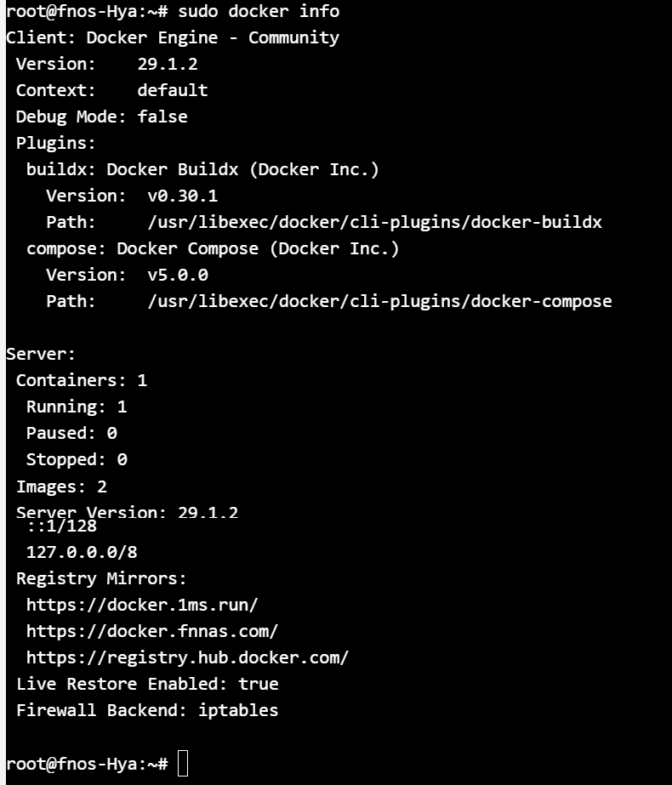
Task: Click the 127.0.0.0/8 address text
Action: coord(82,552)
